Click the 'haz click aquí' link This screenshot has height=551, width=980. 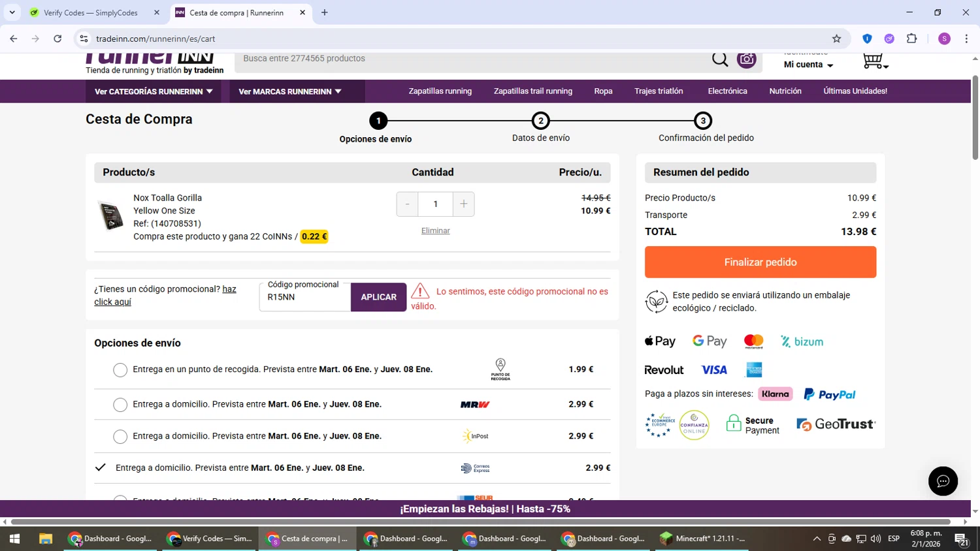pyautogui.click(x=165, y=295)
